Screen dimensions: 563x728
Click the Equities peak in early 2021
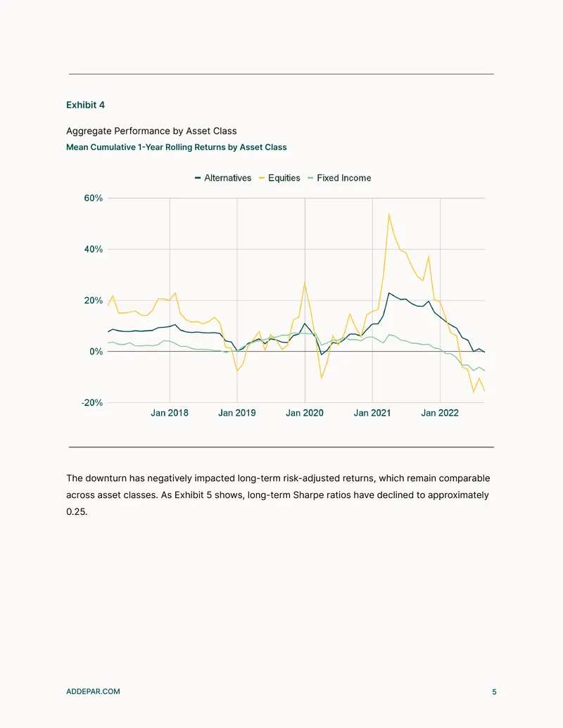click(x=388, y=215)
